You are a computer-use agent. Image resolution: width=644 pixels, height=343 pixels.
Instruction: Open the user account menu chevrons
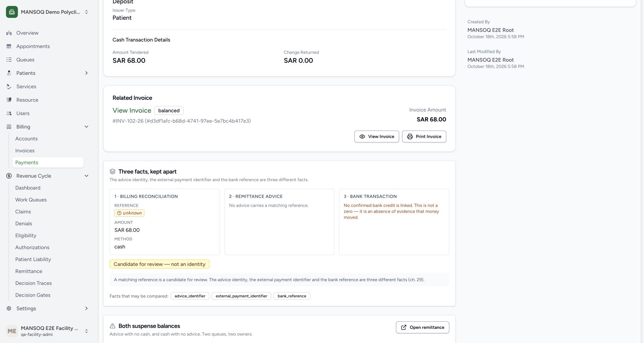coord(86,331)
